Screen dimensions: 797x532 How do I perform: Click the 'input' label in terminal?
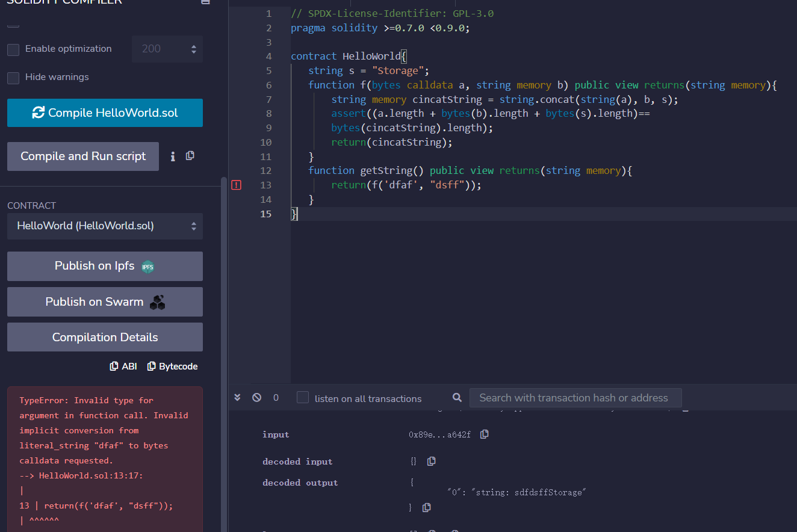coord(276,435)
